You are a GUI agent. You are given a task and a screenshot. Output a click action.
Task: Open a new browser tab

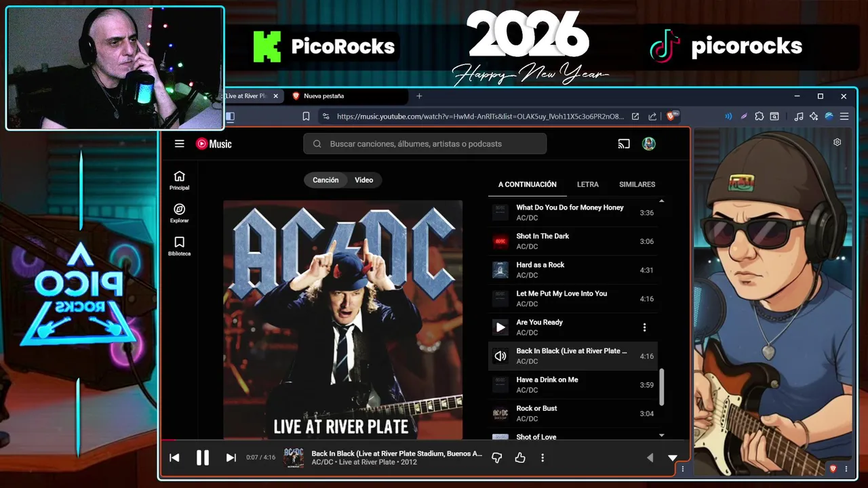point(419,96)
